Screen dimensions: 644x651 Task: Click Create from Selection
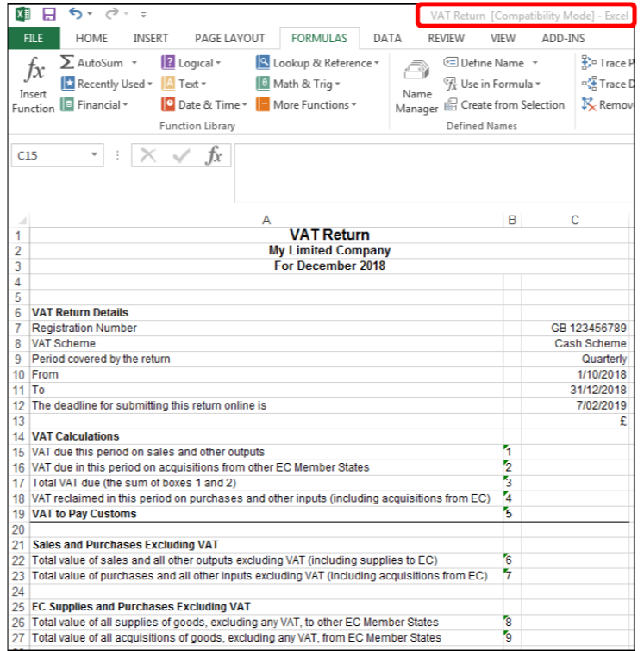tap(504, 104)
